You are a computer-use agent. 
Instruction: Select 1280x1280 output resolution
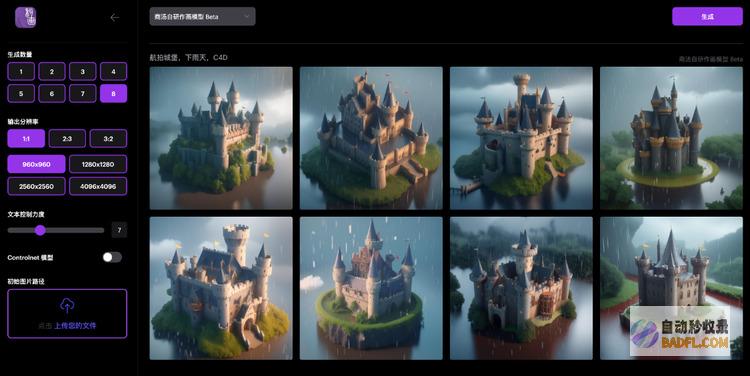tap(98, 164)
